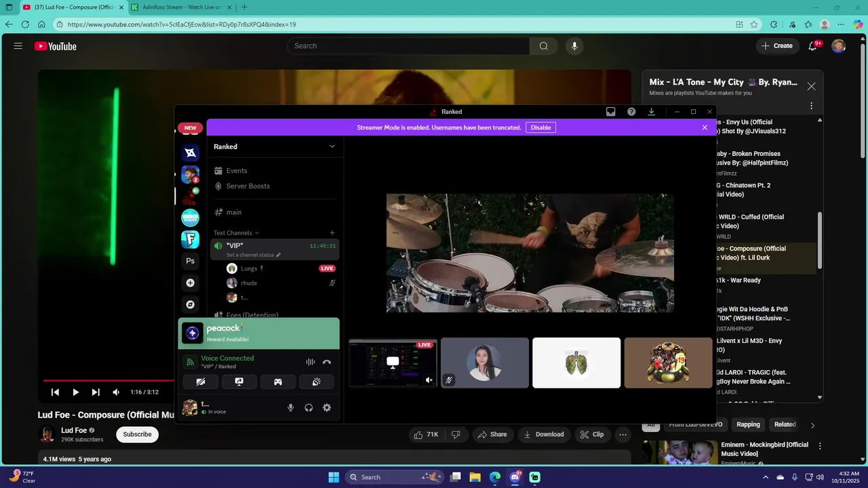
Task: Open Discord help question mark icon
Action: [x=631, y=112]
